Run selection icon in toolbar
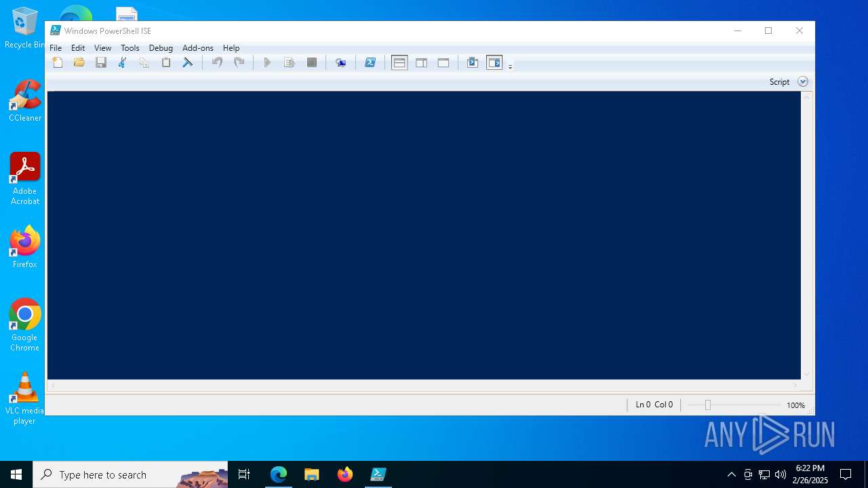868x488 pixels. pyautogui.click(x=290, y=62)
